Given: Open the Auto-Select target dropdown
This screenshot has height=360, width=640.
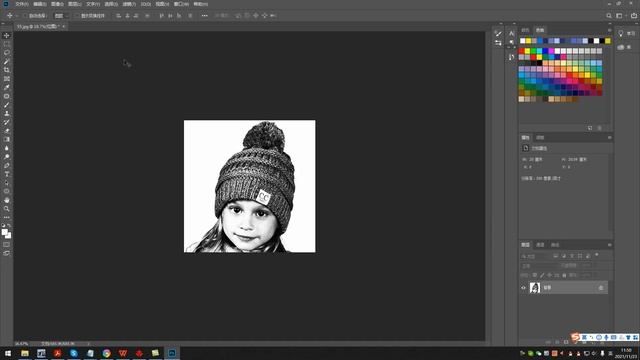Looking at the screenshot, I should point(61,16).
